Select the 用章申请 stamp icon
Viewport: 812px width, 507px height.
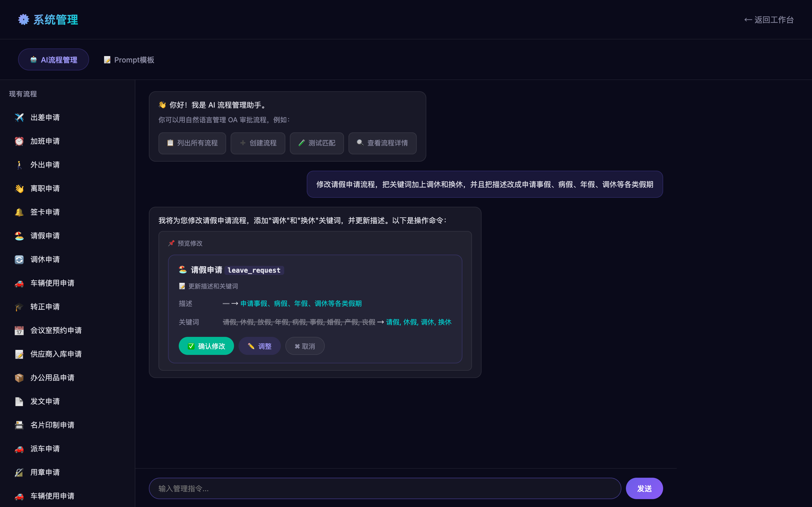point(19,472)
